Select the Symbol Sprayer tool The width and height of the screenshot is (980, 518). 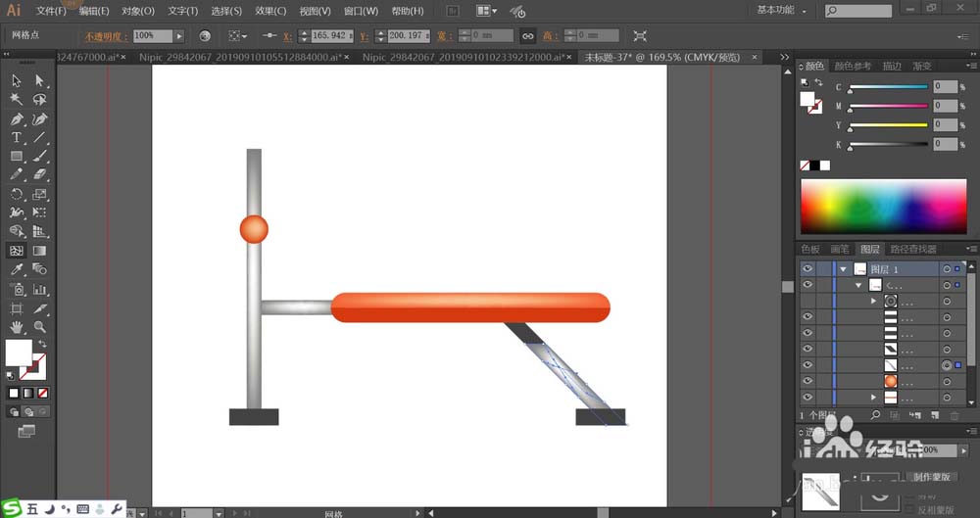point(17,289)
